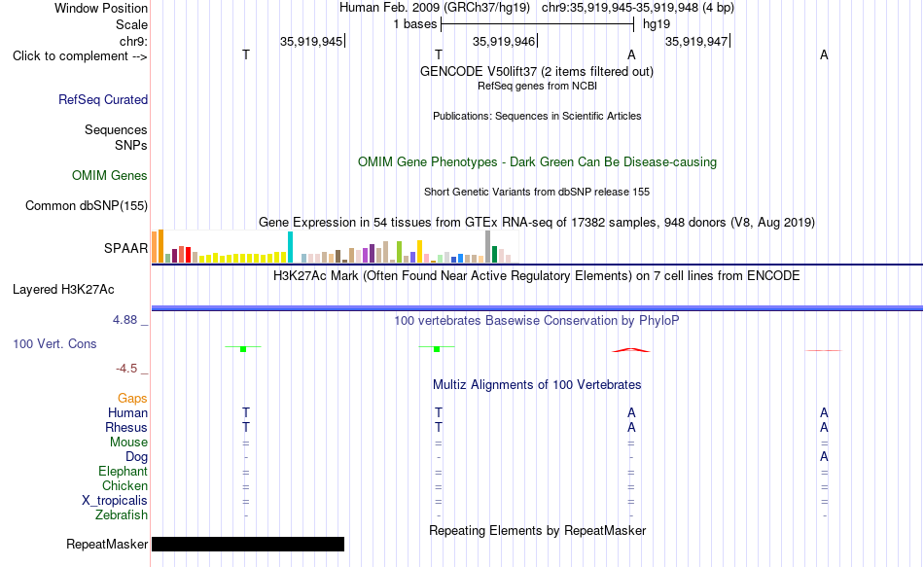The height and width of the screenshot is (567, 924).
Task: Click the chr9: ruler label
Action: pyautogui.click(x=134, y=41)
